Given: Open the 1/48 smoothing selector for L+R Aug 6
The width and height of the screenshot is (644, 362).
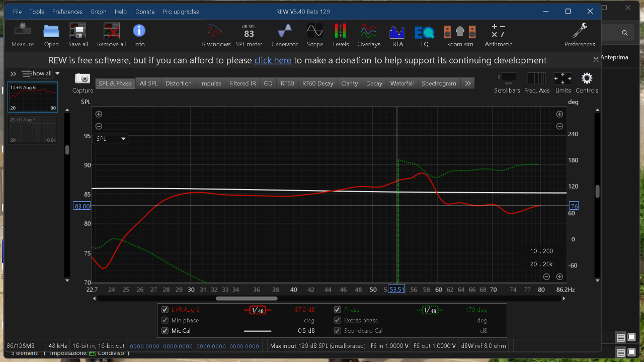Looking at the screenshot, I should (x=258, y=310).
